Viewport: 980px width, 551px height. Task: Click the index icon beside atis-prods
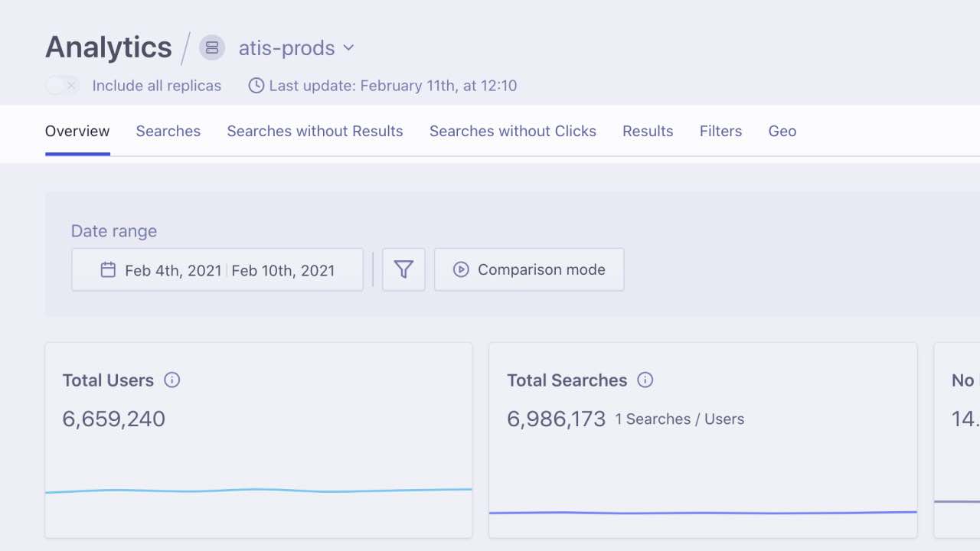click(212, 47)
